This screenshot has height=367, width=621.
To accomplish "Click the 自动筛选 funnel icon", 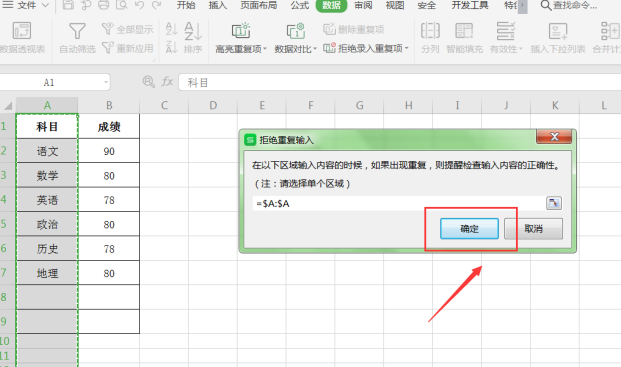I will coord(77,31).
